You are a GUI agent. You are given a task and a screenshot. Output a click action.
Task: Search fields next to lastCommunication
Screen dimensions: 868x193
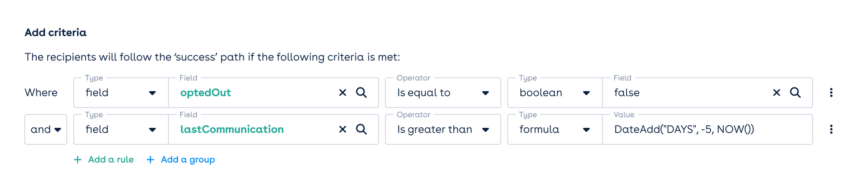coord(361,130)
